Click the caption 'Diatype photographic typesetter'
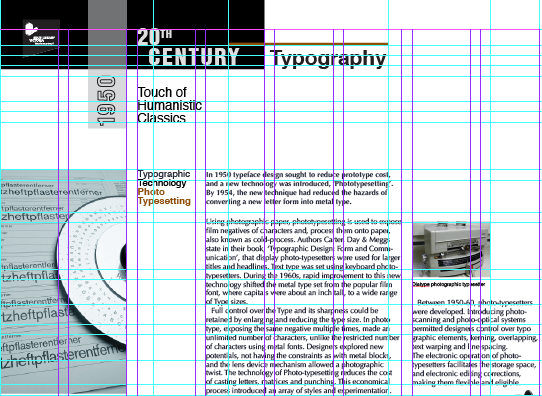The image size is (542, 396). pos(449,284)
